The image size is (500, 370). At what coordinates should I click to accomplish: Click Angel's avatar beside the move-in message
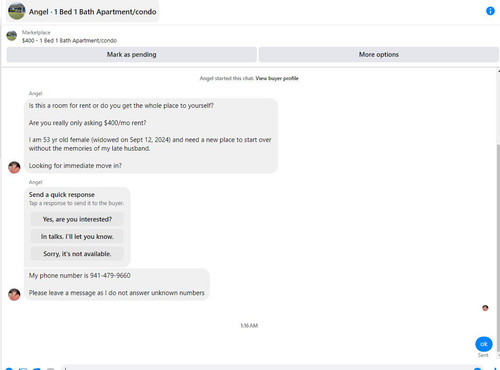click(14, 167)
